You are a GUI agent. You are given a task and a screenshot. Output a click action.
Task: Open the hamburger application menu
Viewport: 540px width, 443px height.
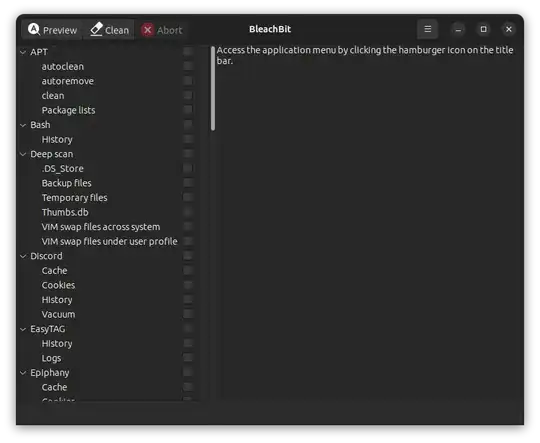pyautogui.click(x=427, y=29)
